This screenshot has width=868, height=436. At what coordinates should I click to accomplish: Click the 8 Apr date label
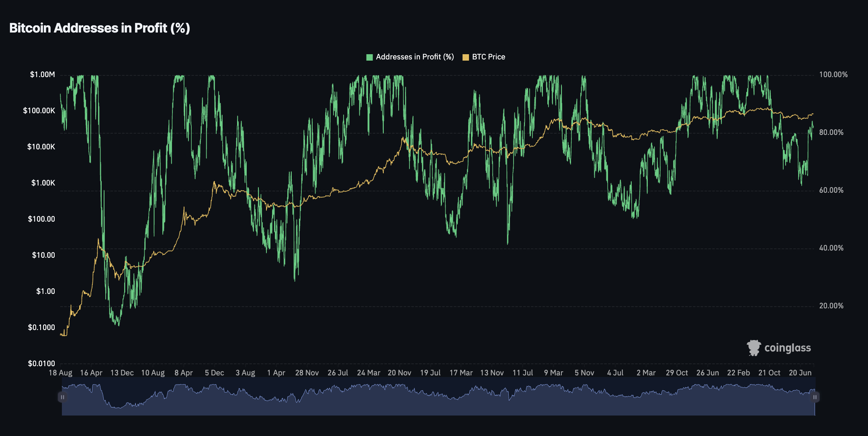tap(184, 373)
